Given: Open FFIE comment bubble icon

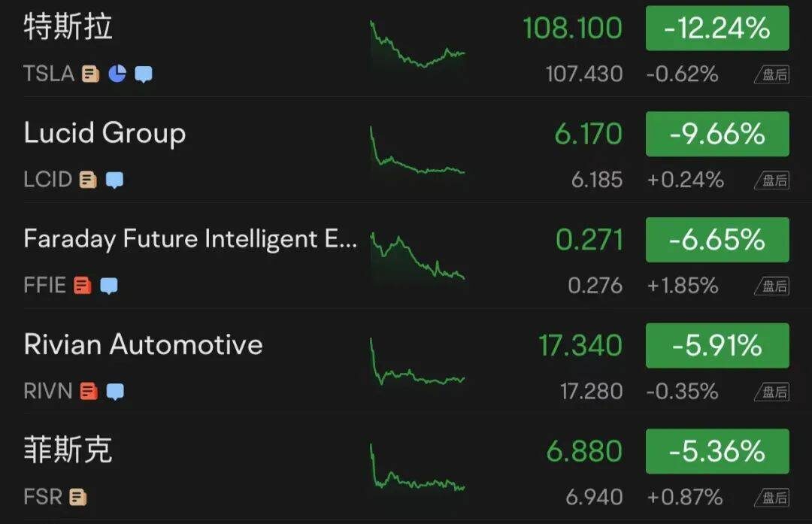Looking at the screenshot, I should pos(109,286).
